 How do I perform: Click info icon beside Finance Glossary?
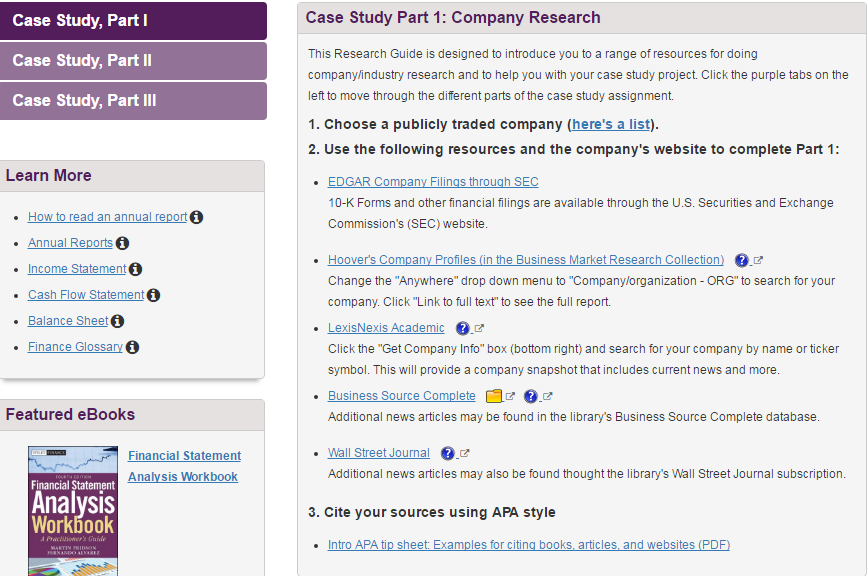click(132, 347)
